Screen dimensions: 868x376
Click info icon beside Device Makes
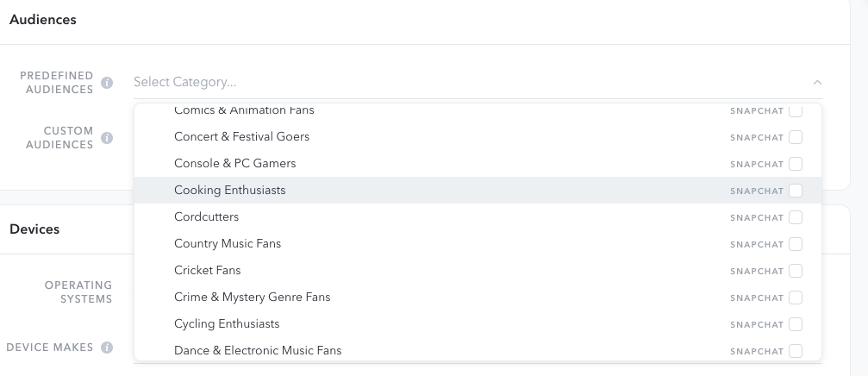[107, 348]
